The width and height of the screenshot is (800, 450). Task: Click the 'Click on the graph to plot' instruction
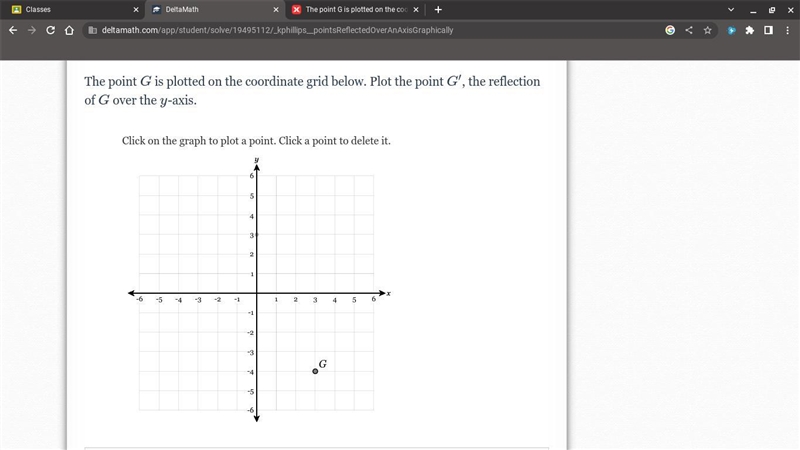(256, 141)
